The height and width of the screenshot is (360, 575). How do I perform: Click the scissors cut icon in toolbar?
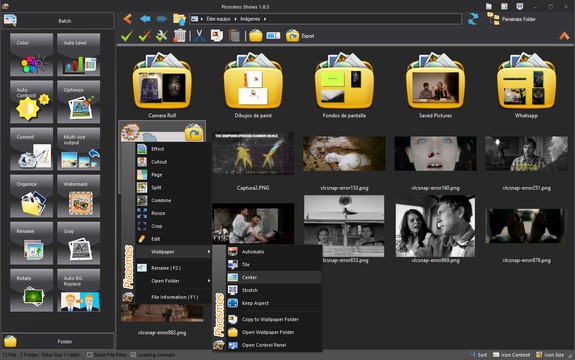pos(199,36)
